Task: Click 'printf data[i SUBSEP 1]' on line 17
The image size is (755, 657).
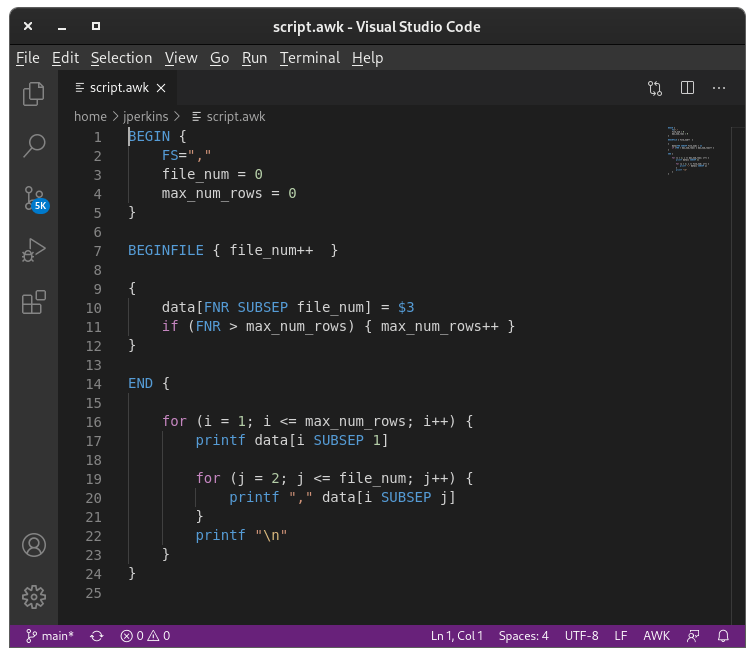Action: click(291, 440)
